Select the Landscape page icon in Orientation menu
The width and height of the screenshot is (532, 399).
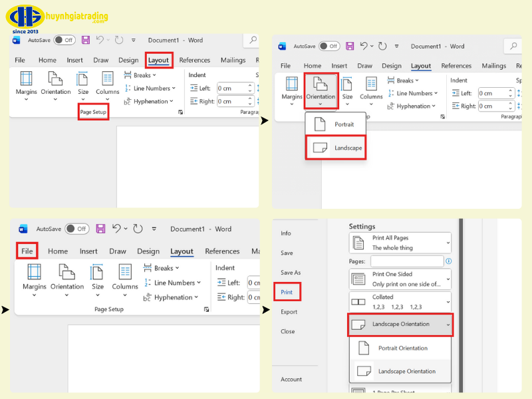coord(320,148)
